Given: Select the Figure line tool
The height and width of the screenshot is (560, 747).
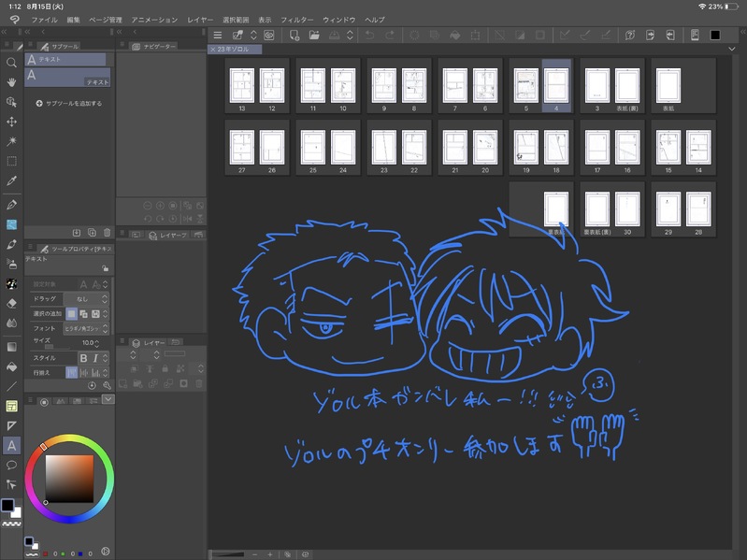Looking at the screenshot, I should 11,386.
